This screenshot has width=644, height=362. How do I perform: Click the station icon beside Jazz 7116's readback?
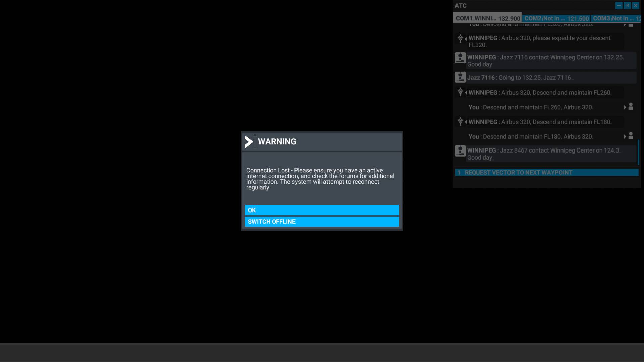(460, 77)
